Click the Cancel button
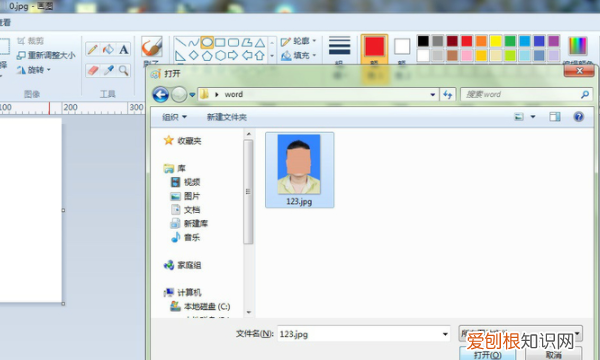Viewport: 600px width, 360px height. tap(553, 354)
